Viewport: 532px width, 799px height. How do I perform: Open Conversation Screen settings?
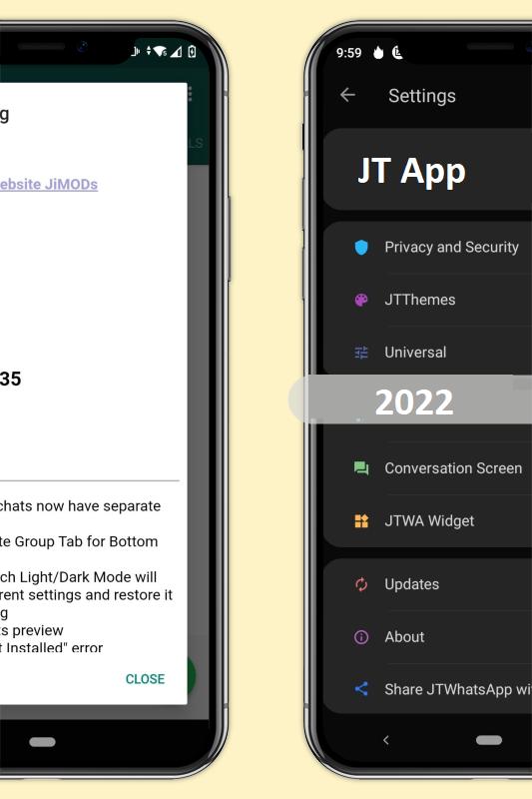(427, 468)
